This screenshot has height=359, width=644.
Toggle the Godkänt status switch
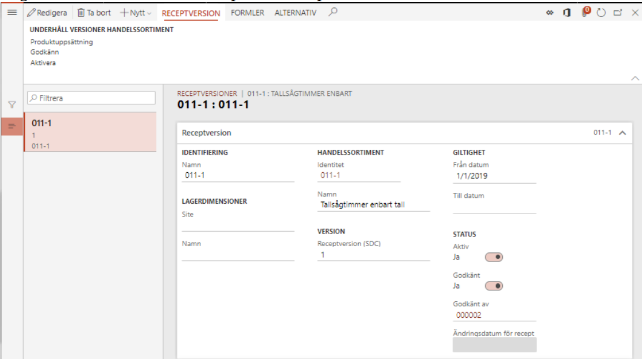click(494, 286)
